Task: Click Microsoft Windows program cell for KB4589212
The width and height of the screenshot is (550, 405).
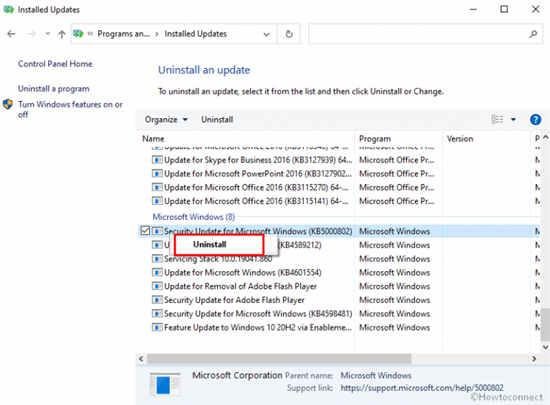Action: 395,245
